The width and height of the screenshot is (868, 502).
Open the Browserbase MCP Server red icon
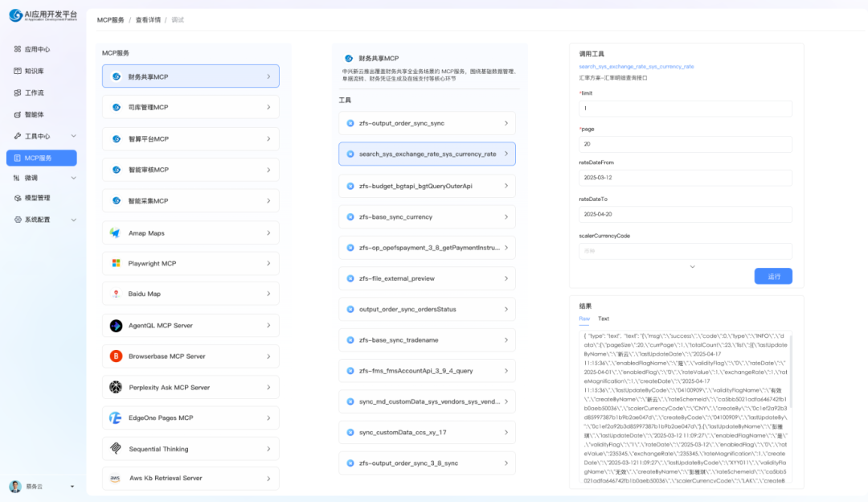(116, 356)
